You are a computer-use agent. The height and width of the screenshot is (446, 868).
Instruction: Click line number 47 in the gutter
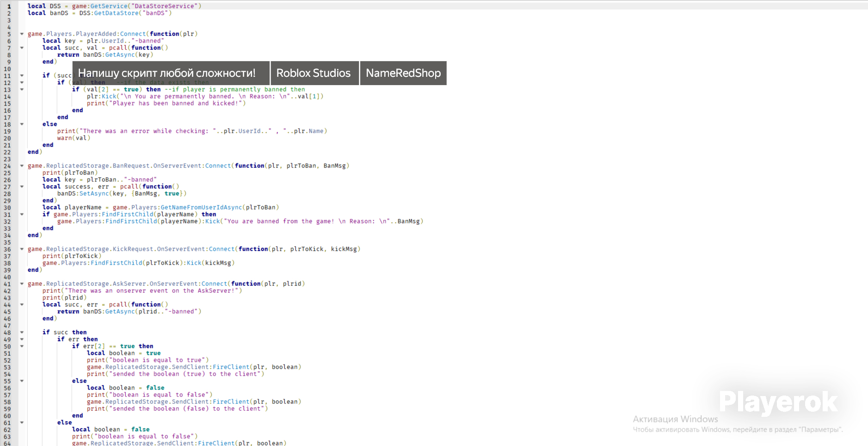7,326
